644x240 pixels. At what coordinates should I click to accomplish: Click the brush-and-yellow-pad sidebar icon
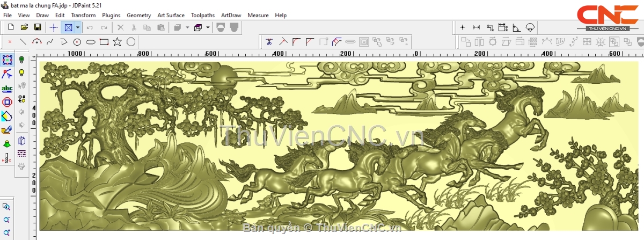click(x=8, y=130)
